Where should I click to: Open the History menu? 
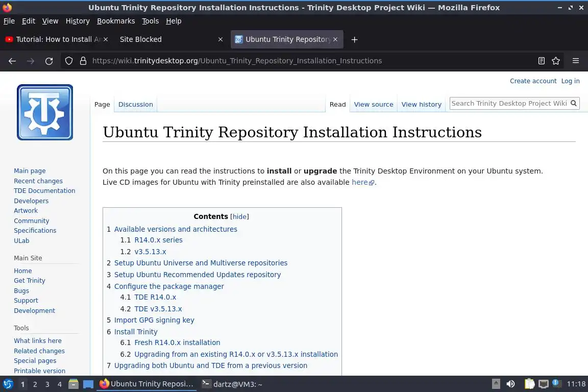[x=78, y=21]
